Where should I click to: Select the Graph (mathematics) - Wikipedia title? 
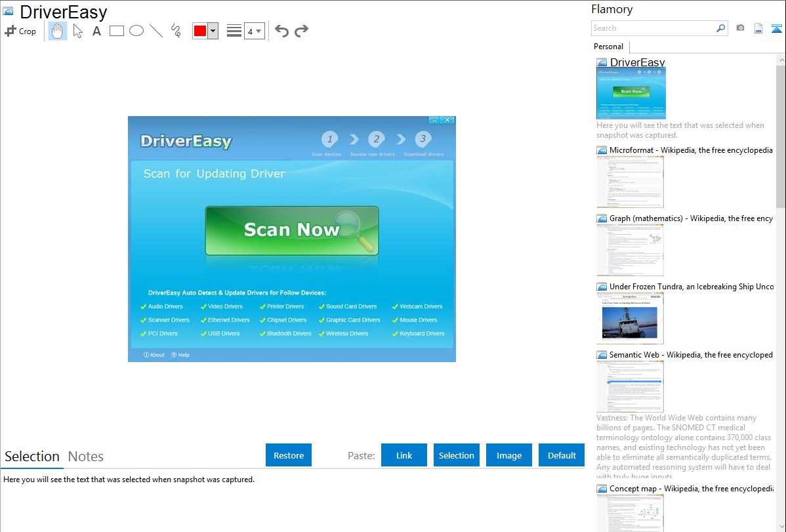click(x=691, y=218)
